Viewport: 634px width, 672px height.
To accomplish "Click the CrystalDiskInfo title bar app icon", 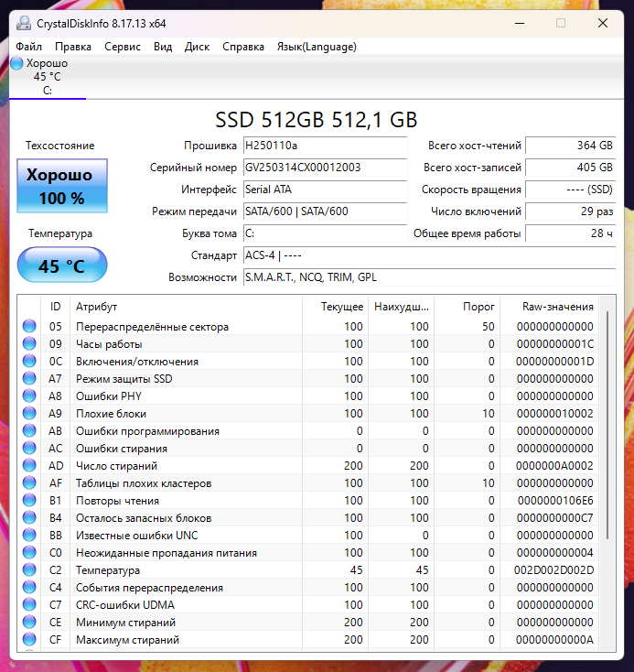I will [x=24, y=24].
